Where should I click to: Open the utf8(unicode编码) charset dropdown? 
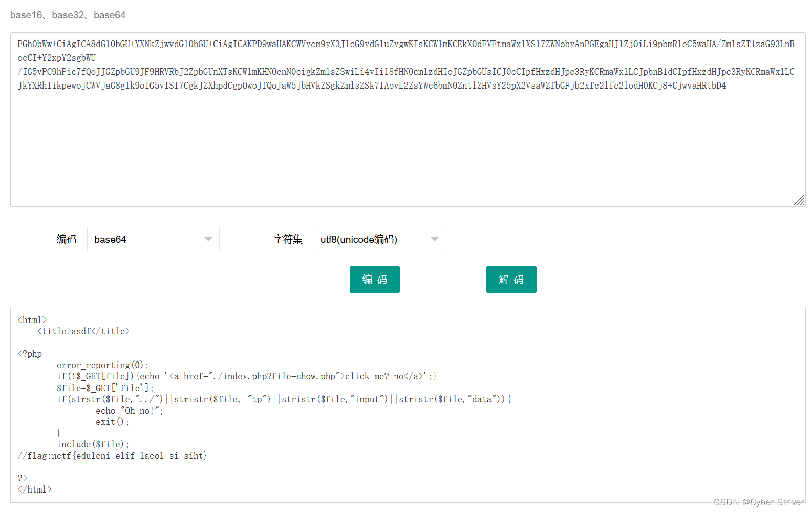click(379, 239)
